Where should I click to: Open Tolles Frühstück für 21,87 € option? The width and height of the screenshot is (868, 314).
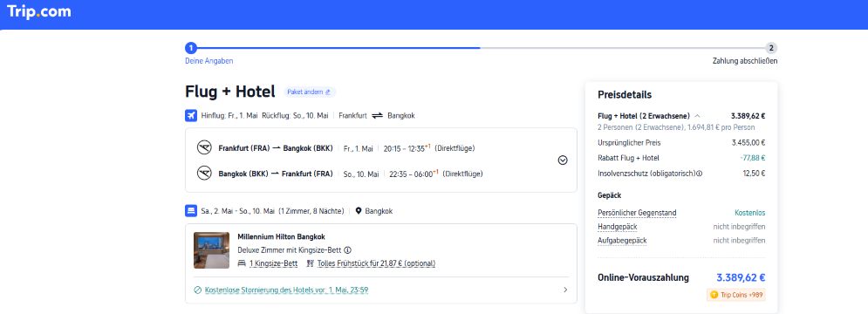(x=377, y=263)
